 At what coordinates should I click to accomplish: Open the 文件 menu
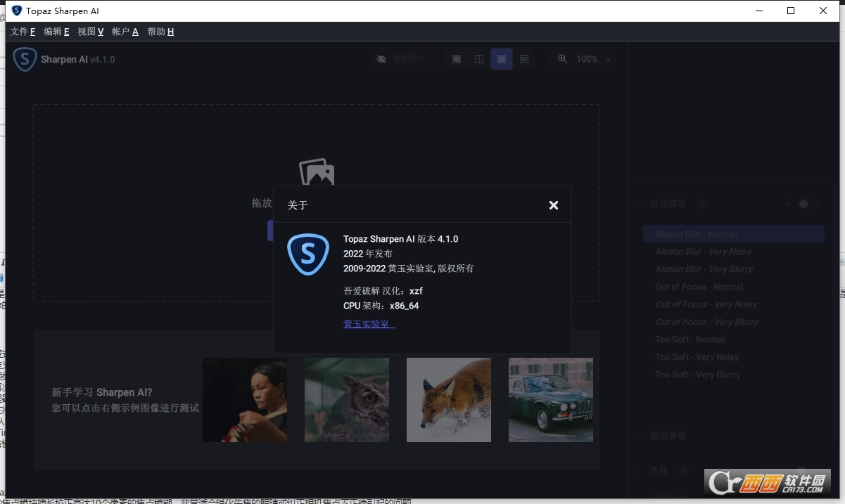[23, 32]
